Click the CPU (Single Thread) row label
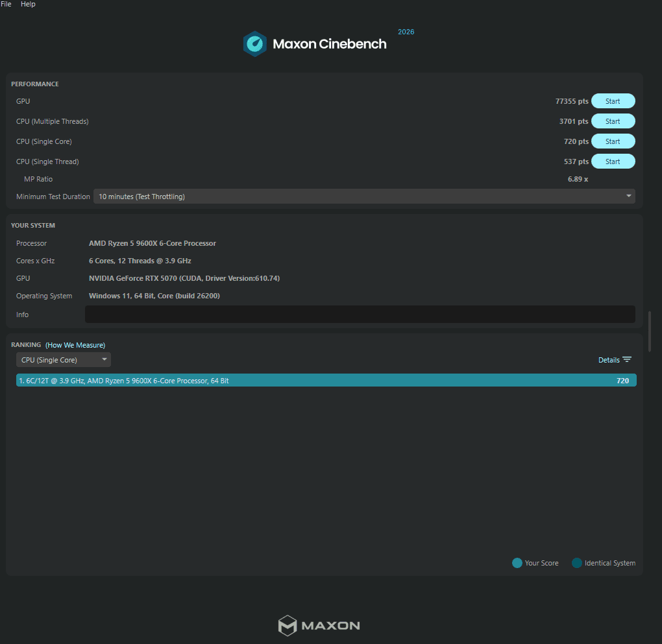 point(47,161)
